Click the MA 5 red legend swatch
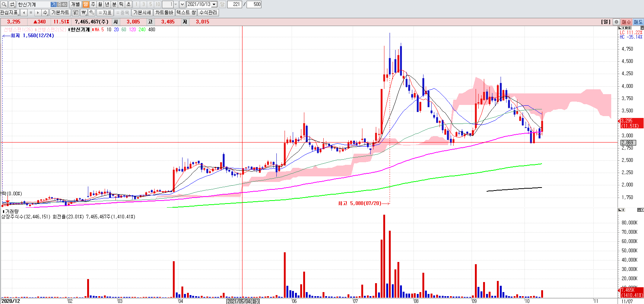 click(93, 30)
